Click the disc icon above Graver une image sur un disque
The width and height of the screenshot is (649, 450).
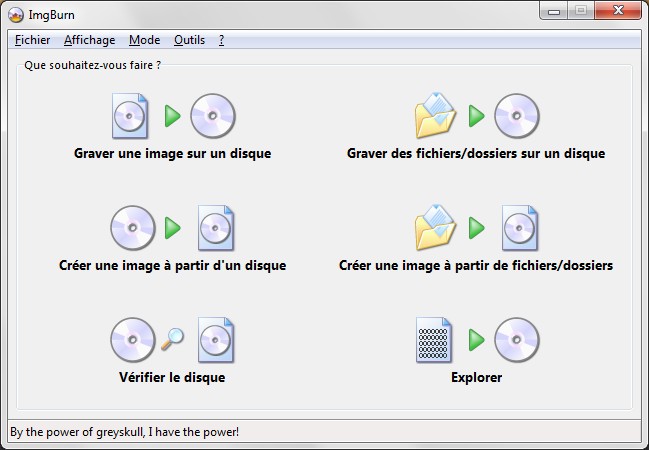pos(213,116)
